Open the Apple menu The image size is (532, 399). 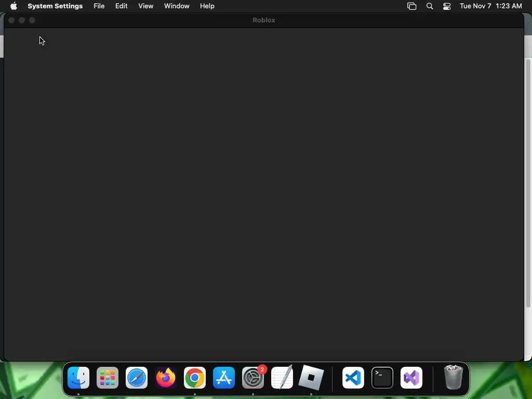(14, 6)
